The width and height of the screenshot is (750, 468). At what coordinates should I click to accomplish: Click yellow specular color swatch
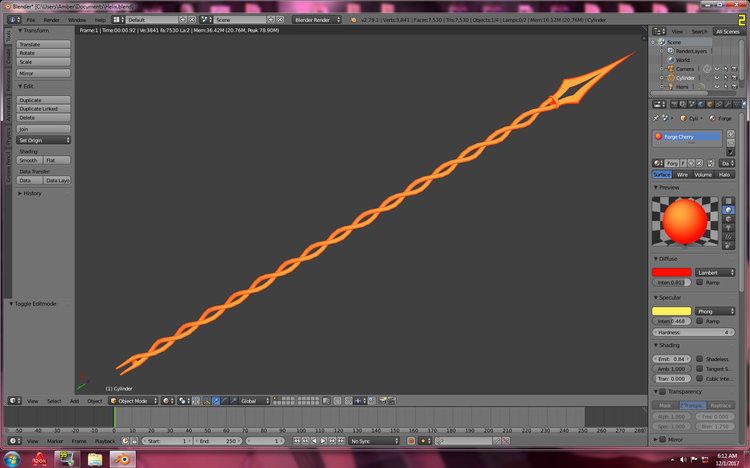pos(672,311)
